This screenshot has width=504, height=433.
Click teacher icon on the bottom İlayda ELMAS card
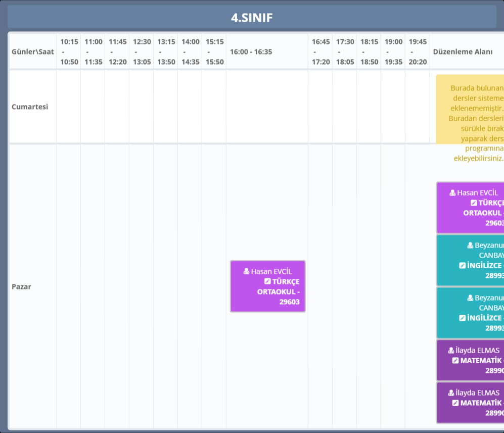(x=451, y=393)
